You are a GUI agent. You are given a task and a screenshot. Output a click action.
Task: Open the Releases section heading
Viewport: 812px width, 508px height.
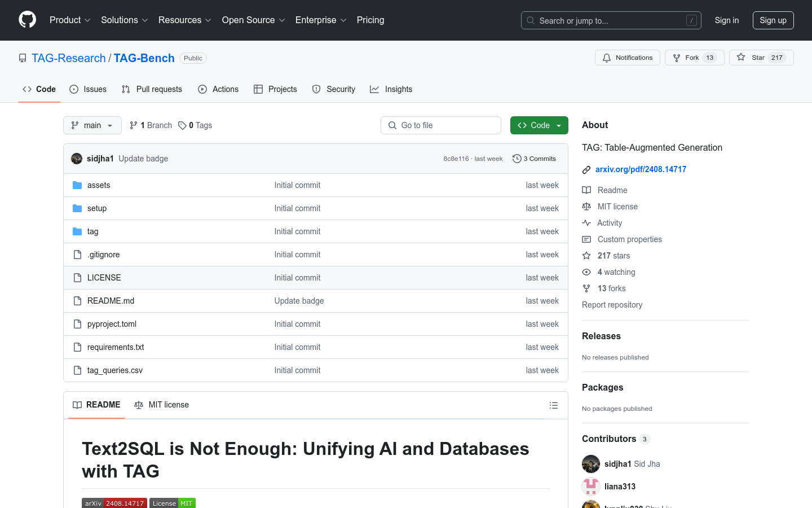(601, 336)
